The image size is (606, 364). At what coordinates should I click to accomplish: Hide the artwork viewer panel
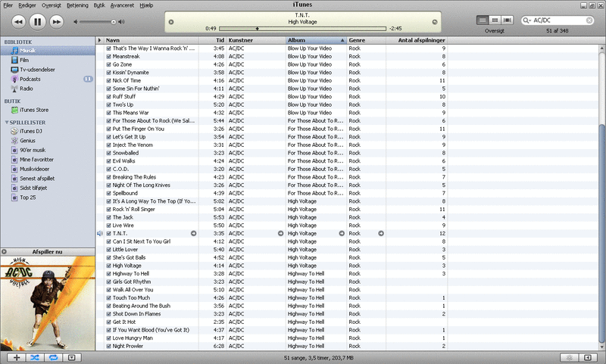pos(72,356)
